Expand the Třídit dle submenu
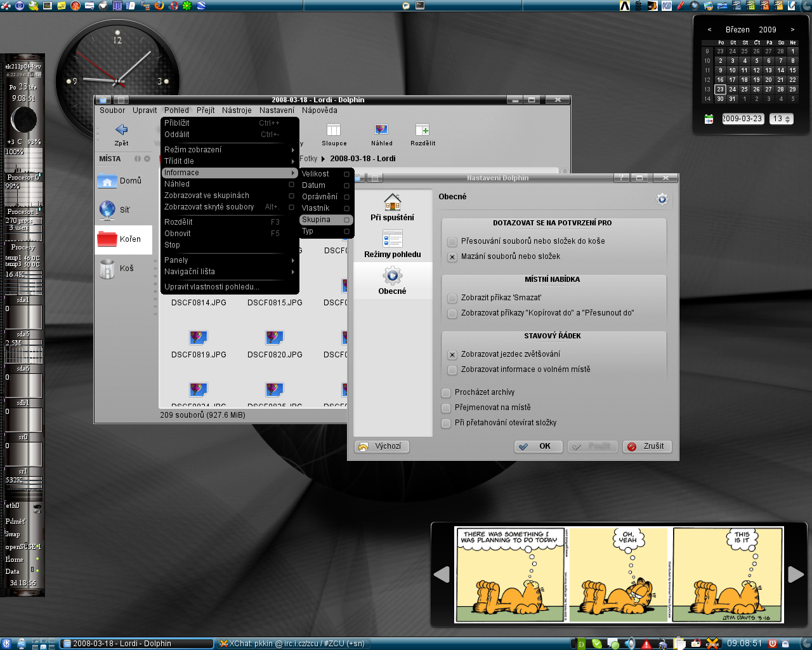The width and height of the screenshot is (812, 650). 230,161
